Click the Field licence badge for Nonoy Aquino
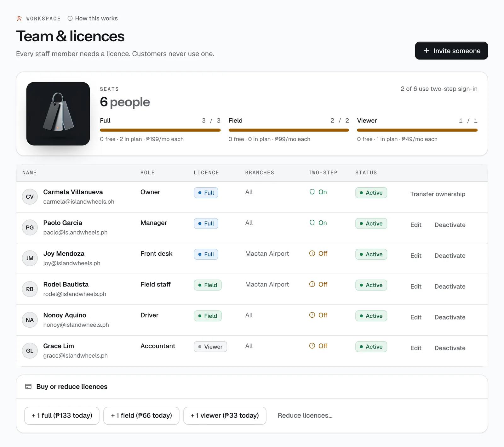This screenshot has height=447, width=504. [x=208, y=316]
